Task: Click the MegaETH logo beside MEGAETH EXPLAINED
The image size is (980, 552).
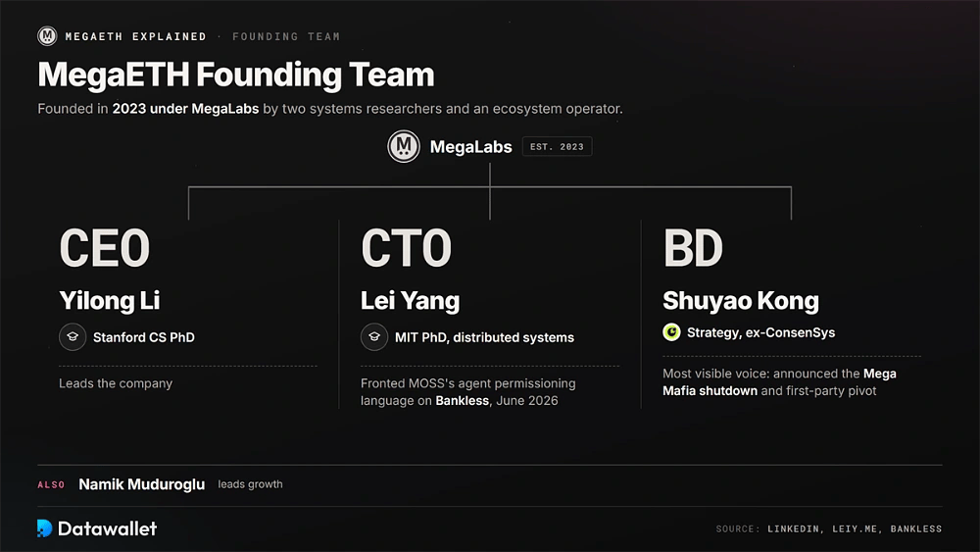Action: coord(47,36)
